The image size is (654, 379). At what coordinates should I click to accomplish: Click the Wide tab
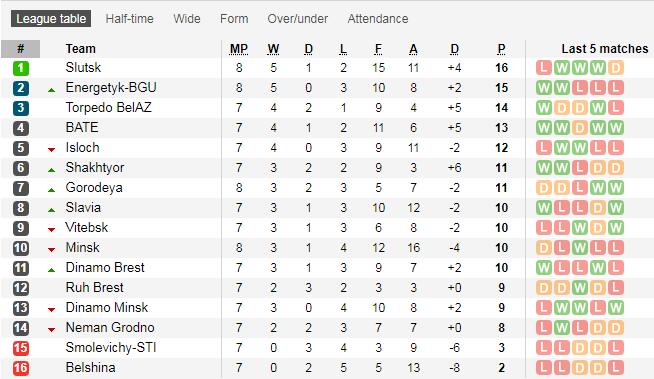pyautogui.click(x=187, y=19)
